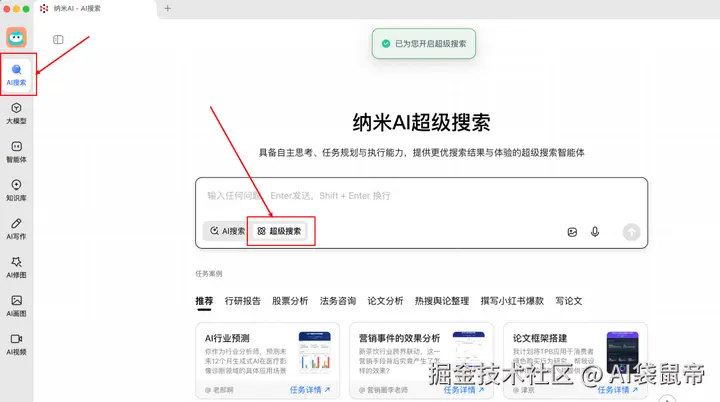Open the 智能体 sidebar section
The height and width of the screenshot is (402, 720).
pos(17,152)
